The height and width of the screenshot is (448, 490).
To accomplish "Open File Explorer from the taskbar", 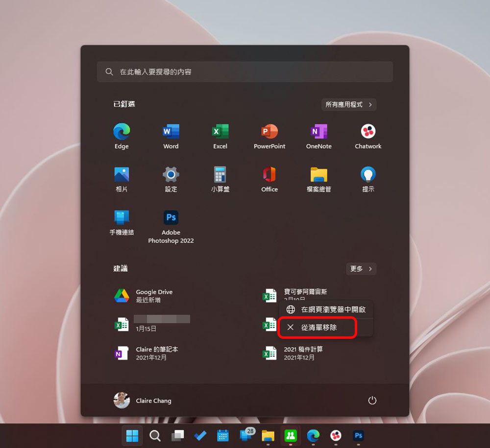I will (x=268, y=435).
